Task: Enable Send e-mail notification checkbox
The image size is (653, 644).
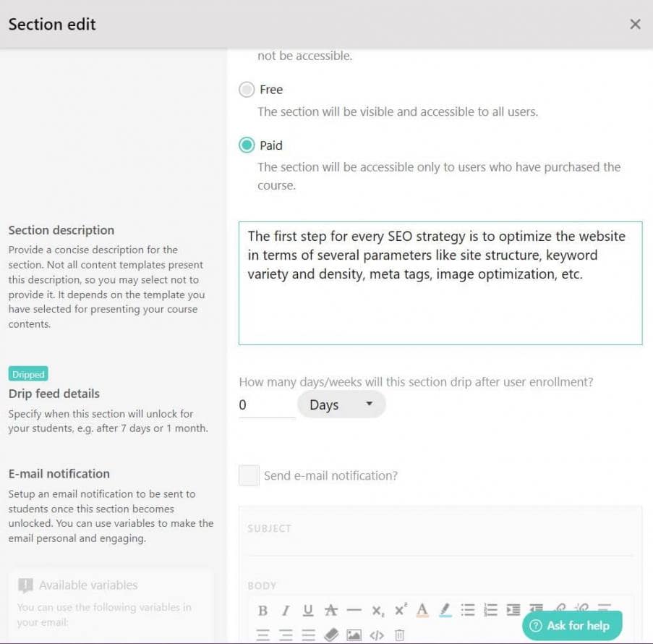Action: 249,475
